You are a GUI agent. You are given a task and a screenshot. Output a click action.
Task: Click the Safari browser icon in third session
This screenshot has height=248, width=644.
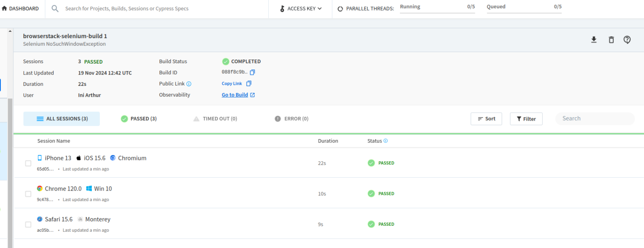tap(39, 219)
